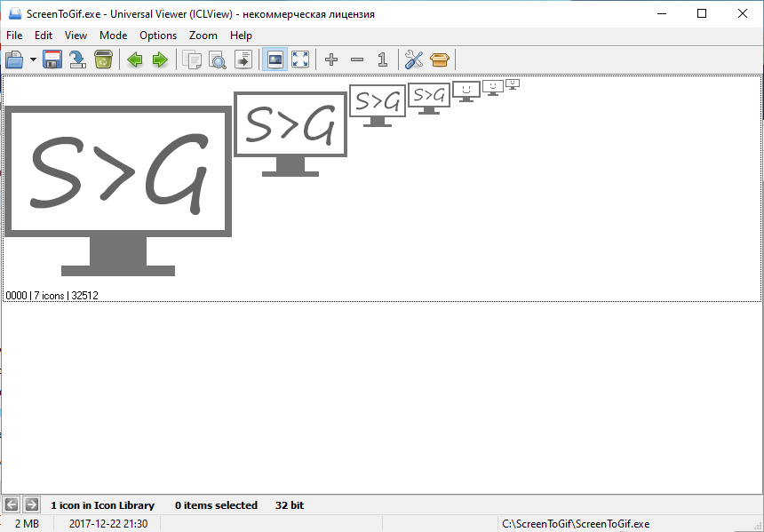This screenshot has width=764, height=532.
Task: Click the orange box plugins icon
Action: pos(440,60)
